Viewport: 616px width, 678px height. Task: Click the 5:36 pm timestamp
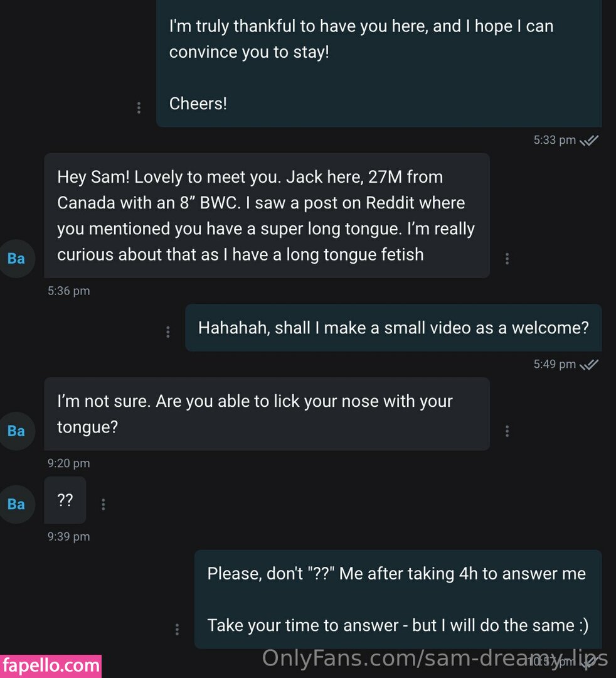(x=69, y=291)
